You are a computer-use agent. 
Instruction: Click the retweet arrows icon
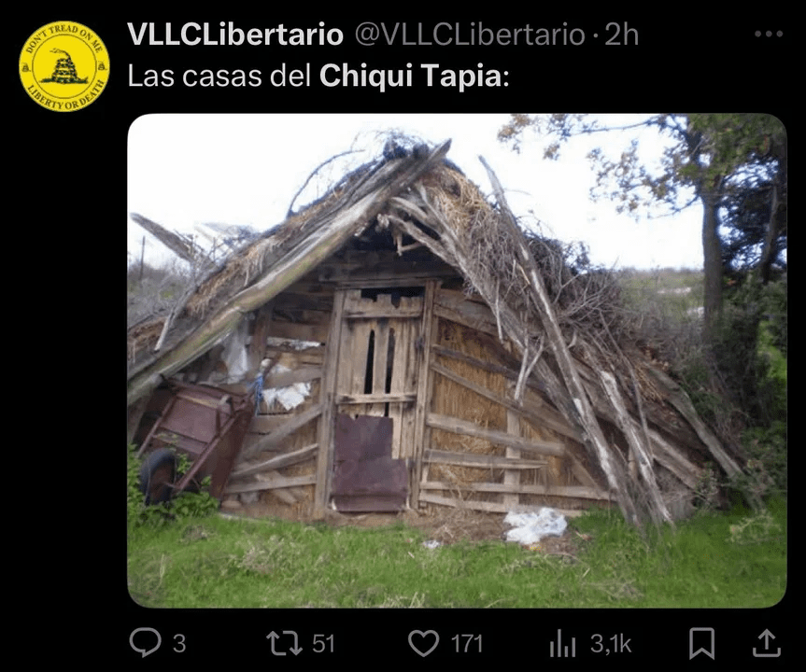click(x=284, y=643)
